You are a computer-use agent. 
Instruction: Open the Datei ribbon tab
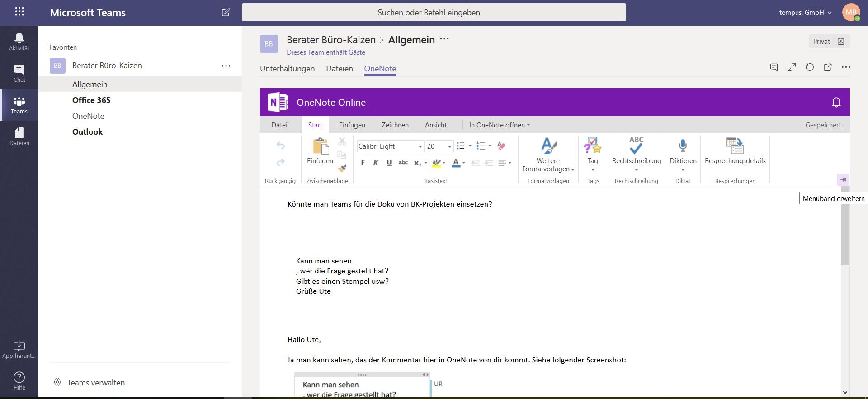pyautogui.click(x=279, y=125)
